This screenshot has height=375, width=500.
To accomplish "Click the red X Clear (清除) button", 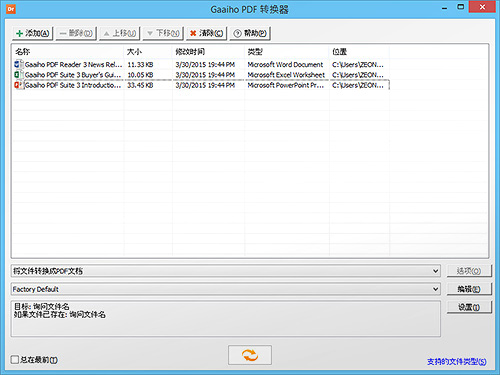I will click(x=206, y=33).
